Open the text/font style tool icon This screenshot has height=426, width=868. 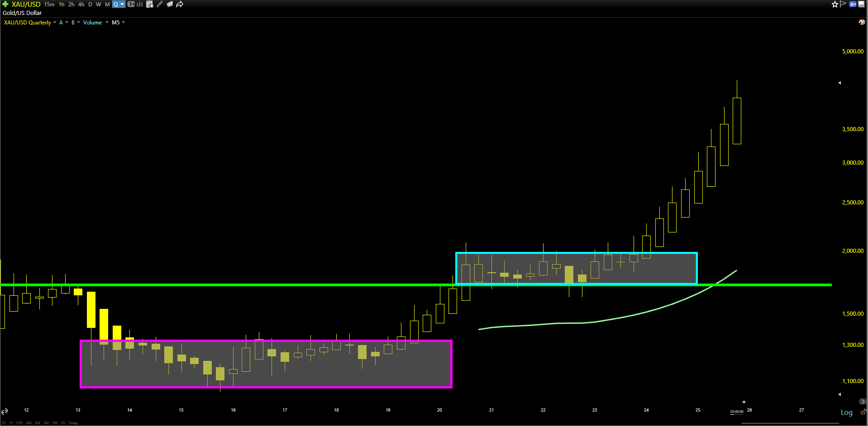pos(131,4)
